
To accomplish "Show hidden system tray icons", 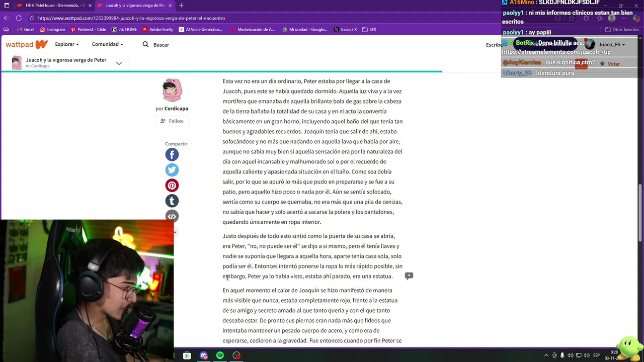I will [546, 355].
